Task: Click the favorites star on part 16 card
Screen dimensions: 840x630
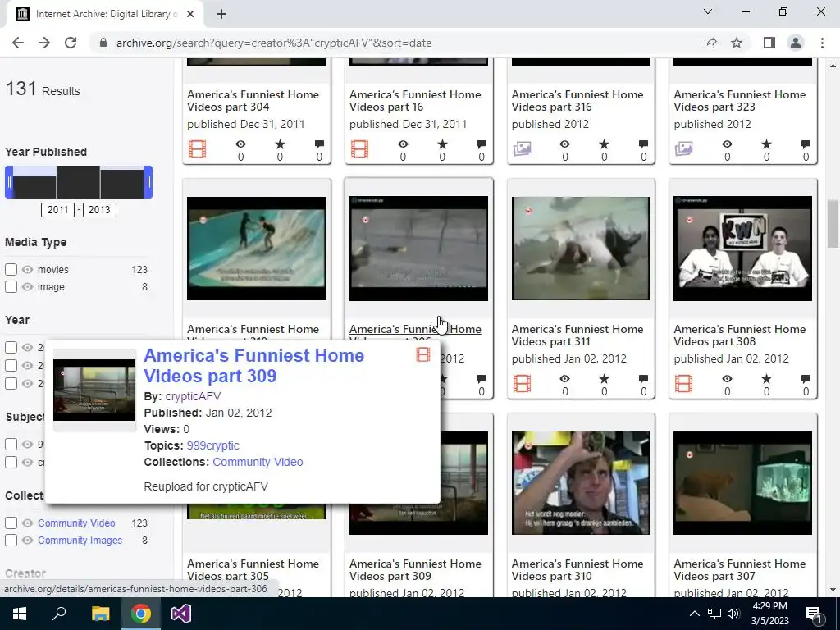Action: pyautogui.click(x=442, y=144)
